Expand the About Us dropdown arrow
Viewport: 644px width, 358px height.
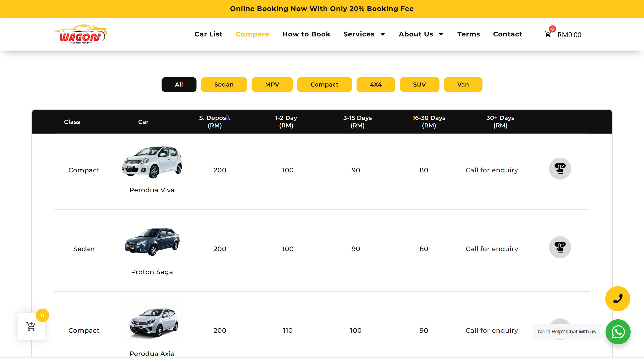pyautogui.click(x=441, y=34)
